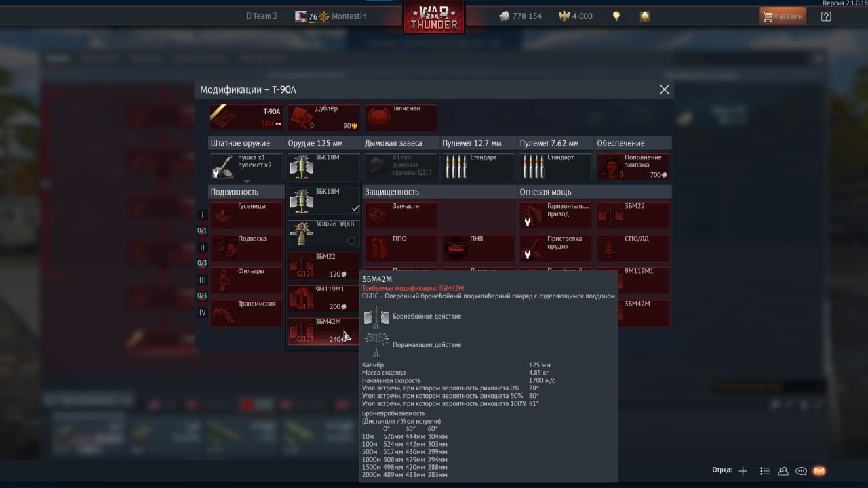Click the Штатное оружие column header
Viewport: 868px width, 488px height.
tap(245, 143)
